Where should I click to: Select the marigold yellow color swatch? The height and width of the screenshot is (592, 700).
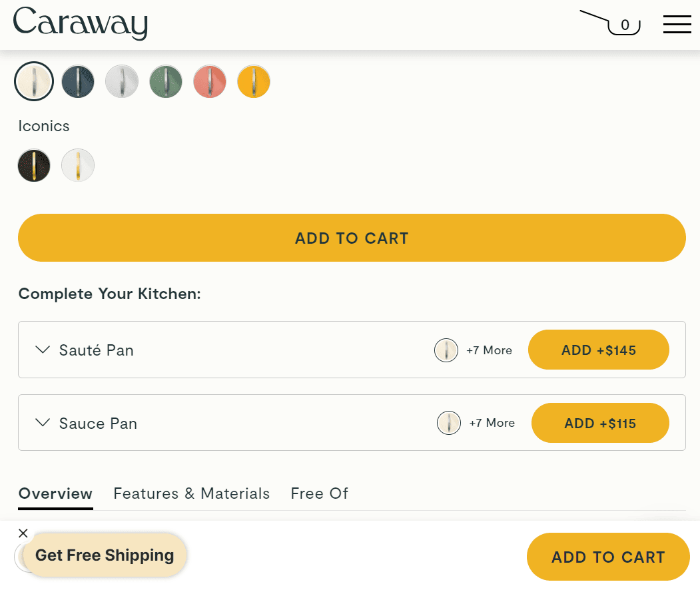(254, 81)
